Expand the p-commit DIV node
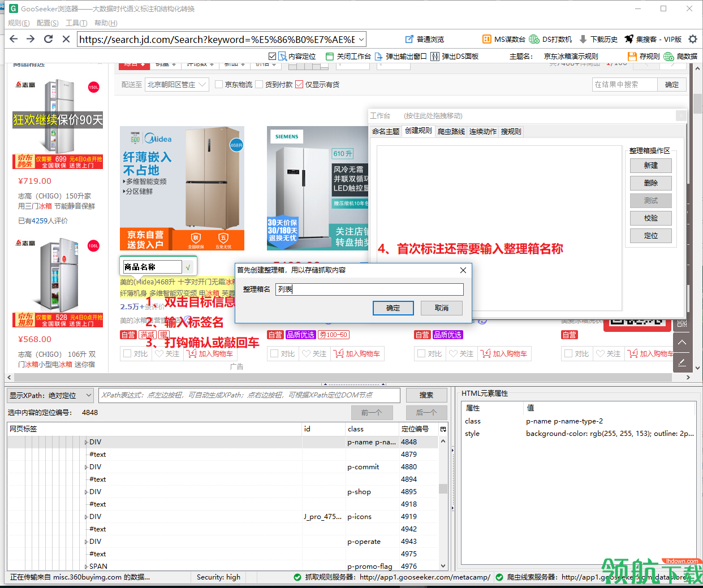Image resolution: width=703 pixels, height=588 pixels. tap(86, 467)
